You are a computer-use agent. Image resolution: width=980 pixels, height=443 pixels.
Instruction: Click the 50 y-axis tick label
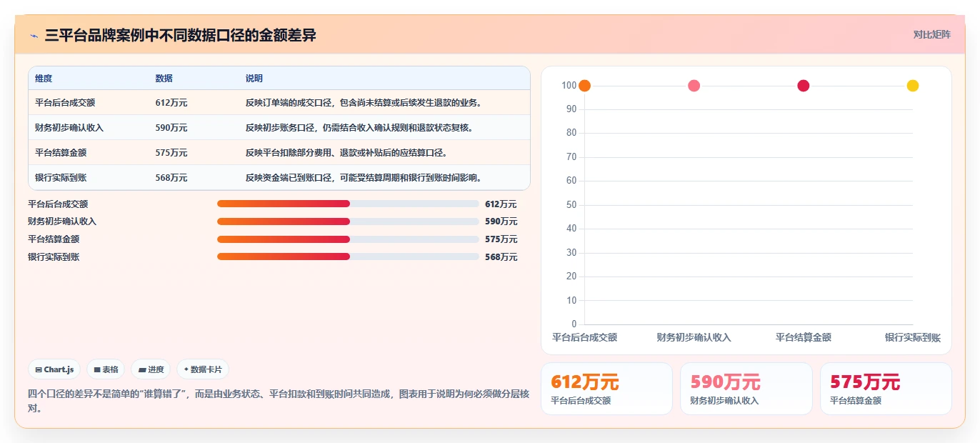pos(571,205)
